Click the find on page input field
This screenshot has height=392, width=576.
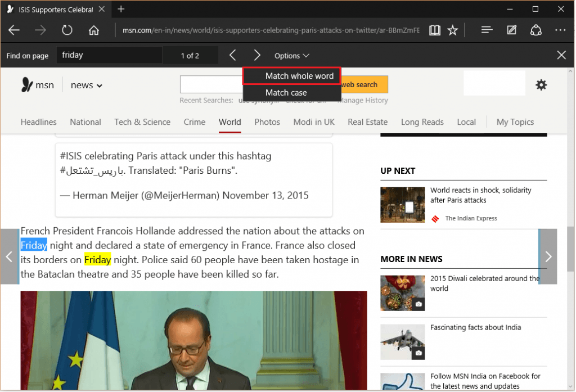click(109, 55)
